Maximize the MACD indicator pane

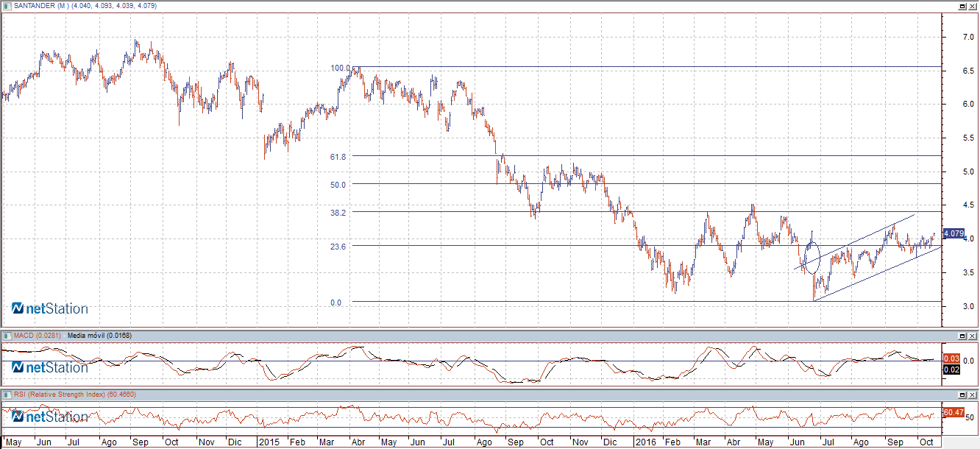[962, 336]
